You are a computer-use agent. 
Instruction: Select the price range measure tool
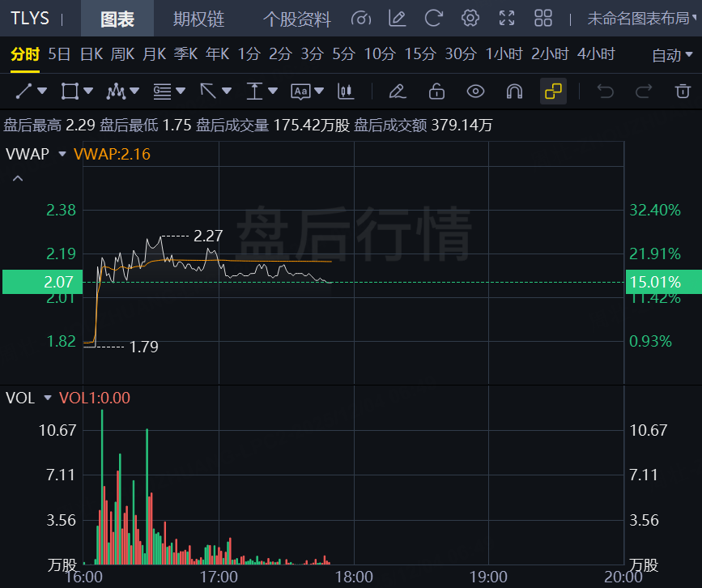coord(254,92)
